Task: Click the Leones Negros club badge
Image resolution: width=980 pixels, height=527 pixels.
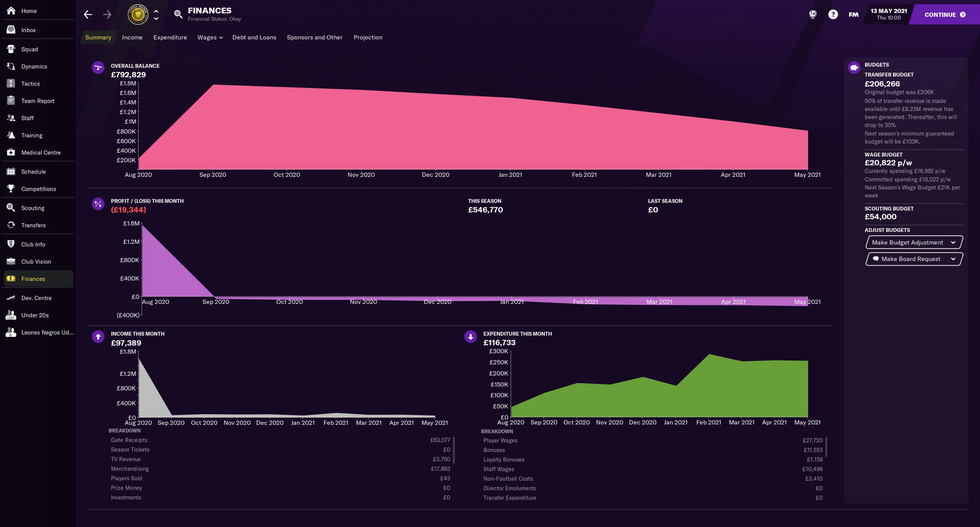Action: (x=138, y=15)
